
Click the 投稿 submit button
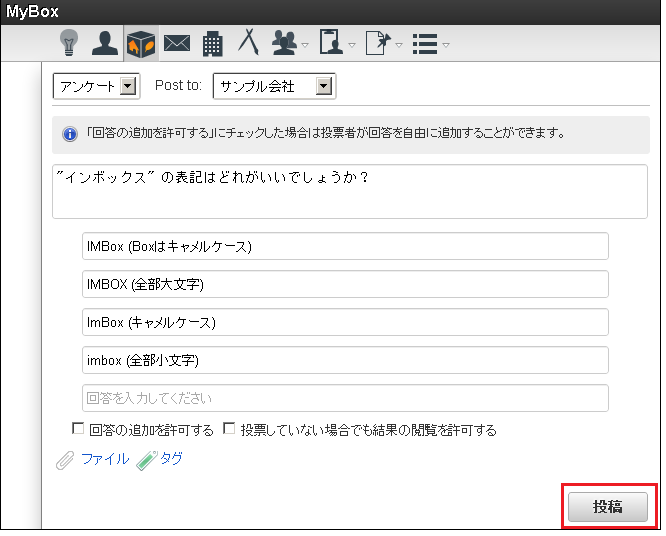[607, 507]
